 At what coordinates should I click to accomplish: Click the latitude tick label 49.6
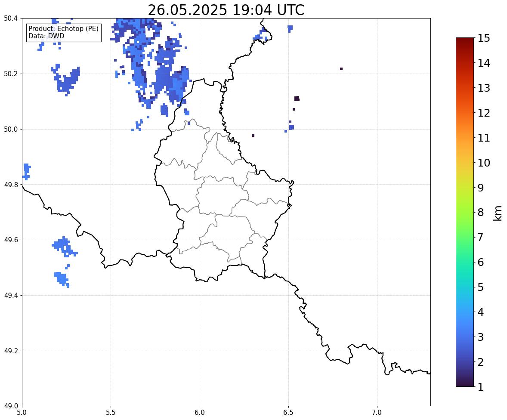click(x=11, y=240)
